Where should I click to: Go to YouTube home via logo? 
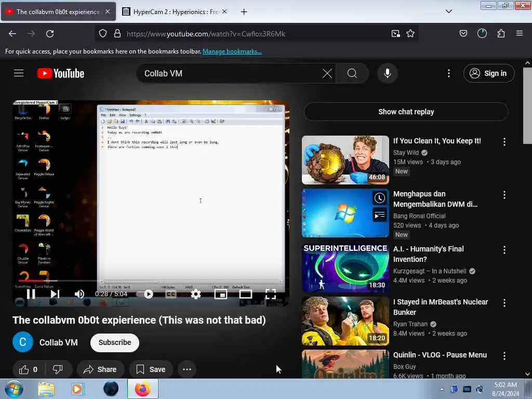[x=61, y=73]
